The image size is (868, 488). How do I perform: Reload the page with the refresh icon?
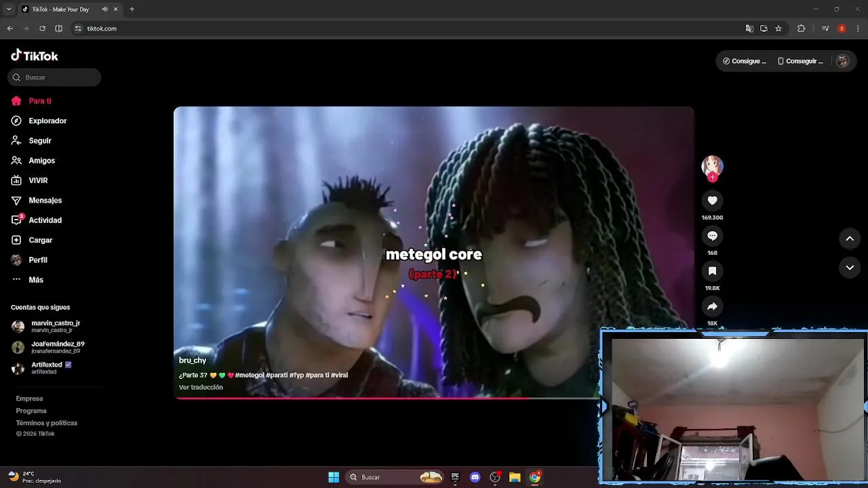coord(42,28)
